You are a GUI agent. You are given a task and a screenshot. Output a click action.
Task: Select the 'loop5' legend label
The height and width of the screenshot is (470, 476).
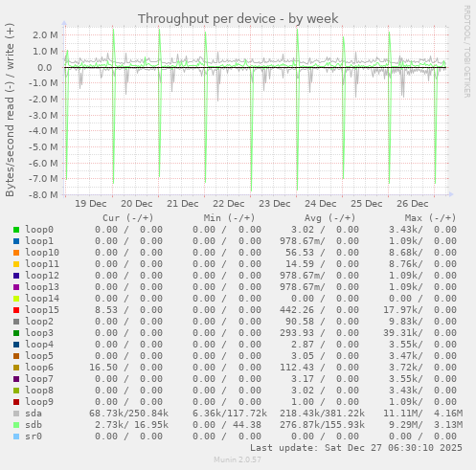pos(39,356)
